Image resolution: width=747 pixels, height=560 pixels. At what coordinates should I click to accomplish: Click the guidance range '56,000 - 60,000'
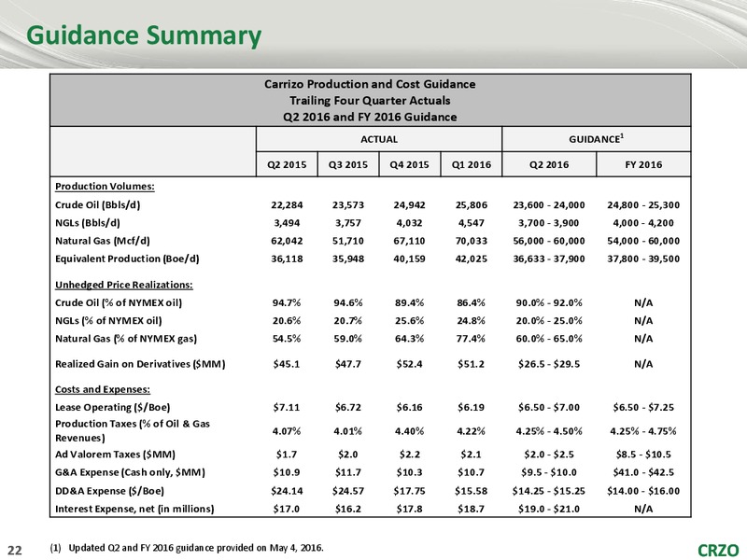[549, 242]
